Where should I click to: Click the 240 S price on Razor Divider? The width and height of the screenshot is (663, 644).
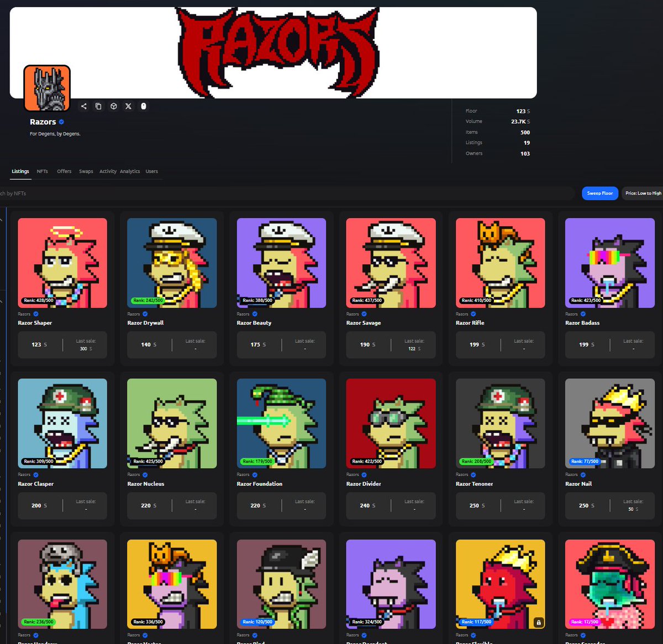[367, 506]
